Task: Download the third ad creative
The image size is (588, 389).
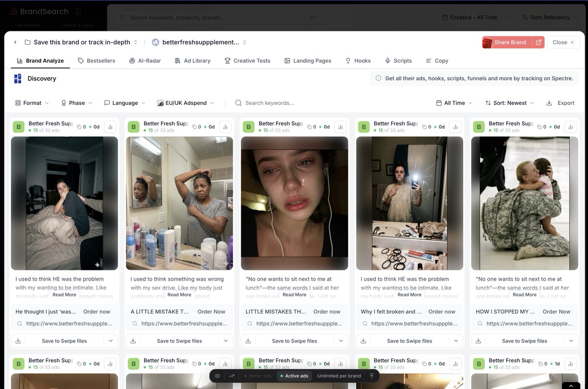Action: 248,341
